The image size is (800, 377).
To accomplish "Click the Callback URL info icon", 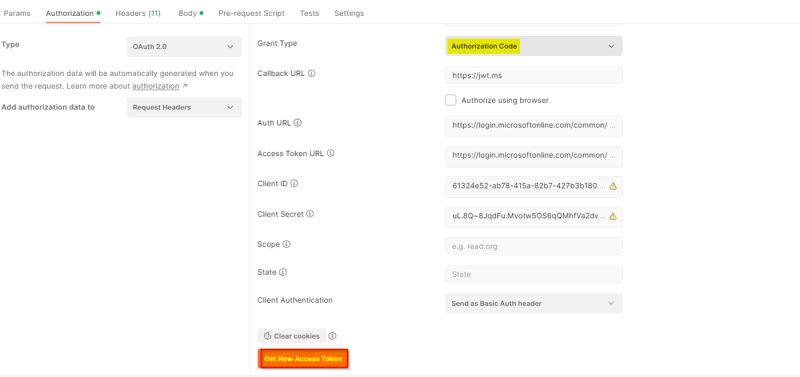I will click(x=312, y=73).
